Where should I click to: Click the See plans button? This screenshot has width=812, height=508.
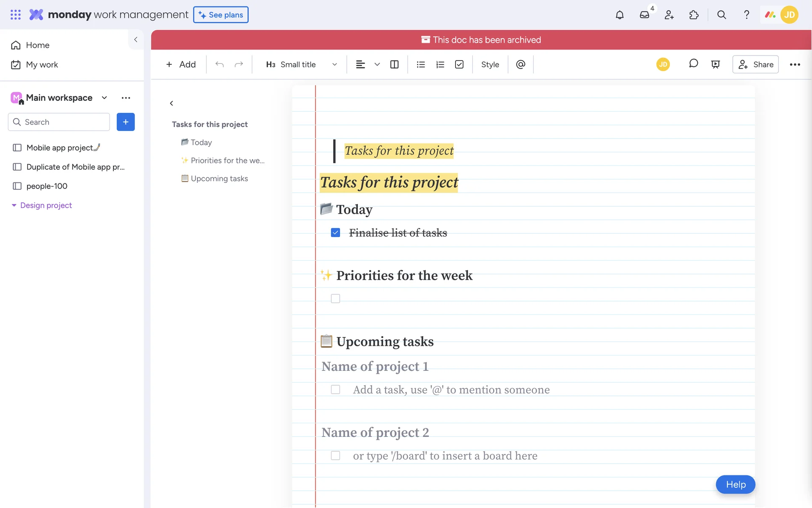(221, 15)
